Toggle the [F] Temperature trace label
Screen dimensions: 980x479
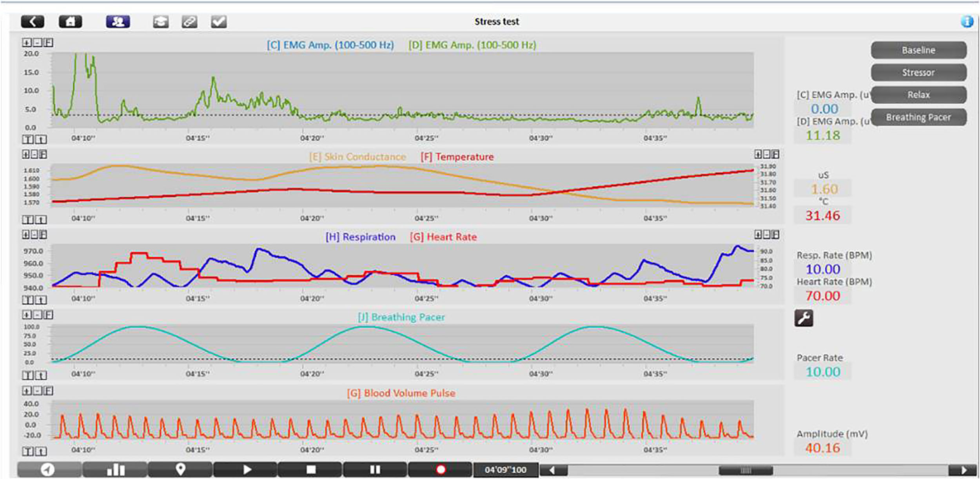pos(457,157)
